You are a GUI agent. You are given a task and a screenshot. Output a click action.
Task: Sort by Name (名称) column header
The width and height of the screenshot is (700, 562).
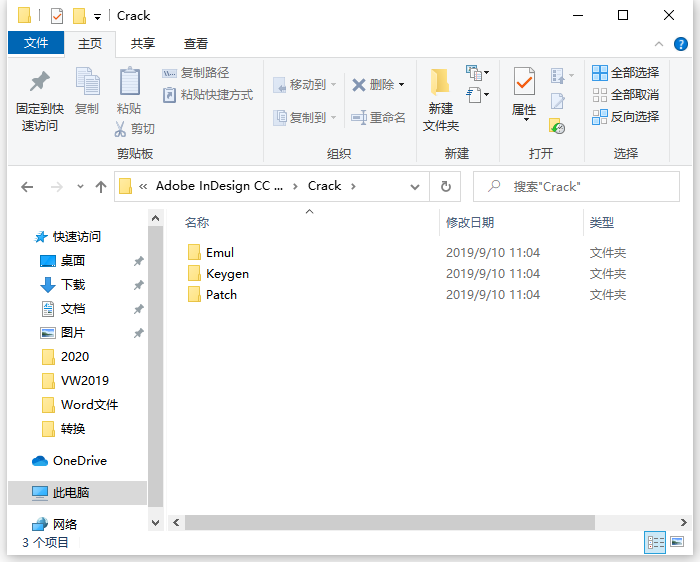(197, 222)
